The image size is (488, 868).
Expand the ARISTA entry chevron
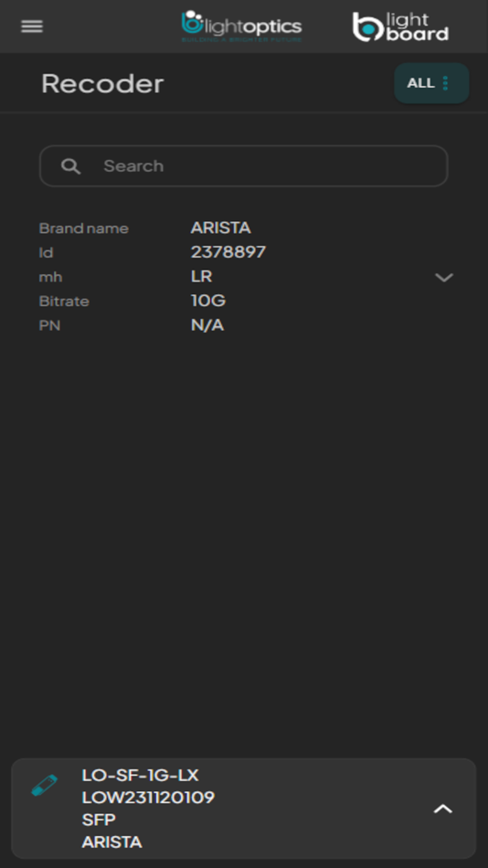444,278
